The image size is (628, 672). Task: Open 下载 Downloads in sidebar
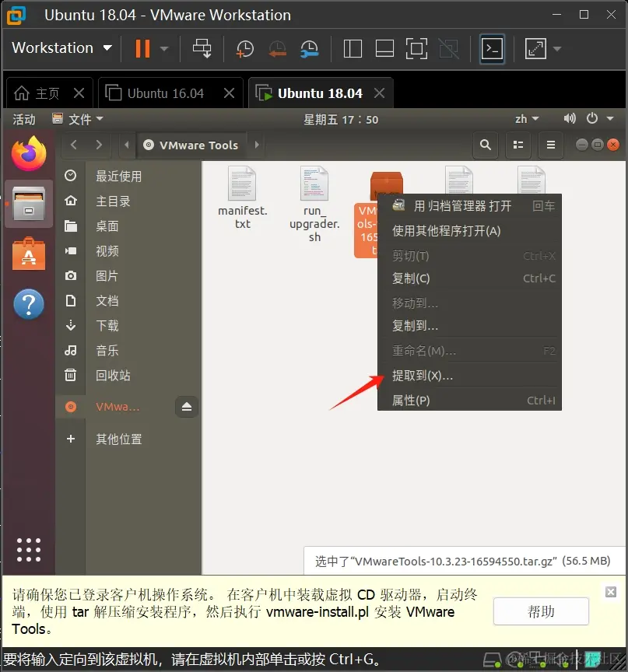(x=128, y=325)
